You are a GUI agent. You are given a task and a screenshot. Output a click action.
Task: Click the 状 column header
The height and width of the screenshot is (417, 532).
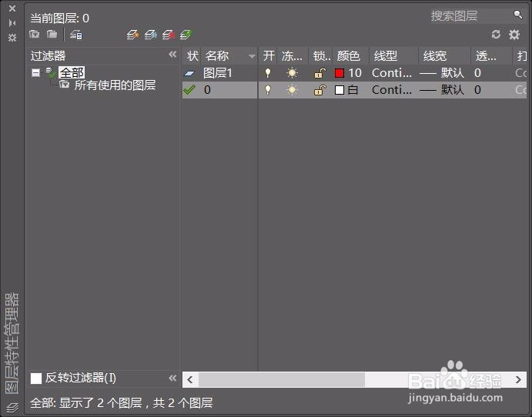pyautogui.click(x=192, y=56)
